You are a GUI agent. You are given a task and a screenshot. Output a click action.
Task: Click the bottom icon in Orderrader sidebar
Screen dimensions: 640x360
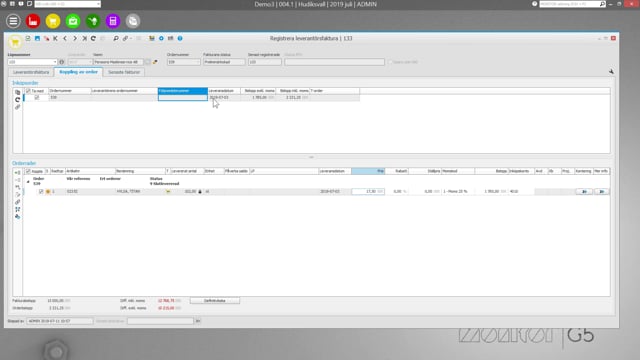tap(18, 217)
